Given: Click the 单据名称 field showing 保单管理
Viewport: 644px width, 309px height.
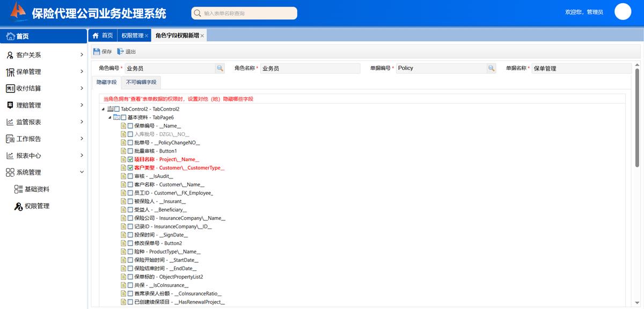Looking at the screenshot, I should 582,68.
